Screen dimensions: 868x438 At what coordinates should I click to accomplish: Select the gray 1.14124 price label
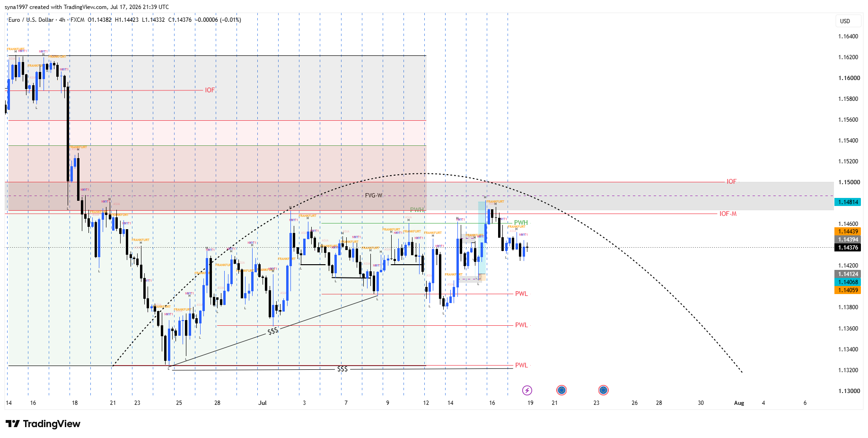pos(848,274)
